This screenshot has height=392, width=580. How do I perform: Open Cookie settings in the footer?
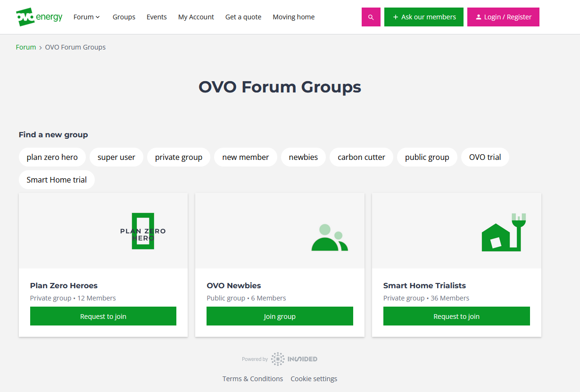[314, 379]
